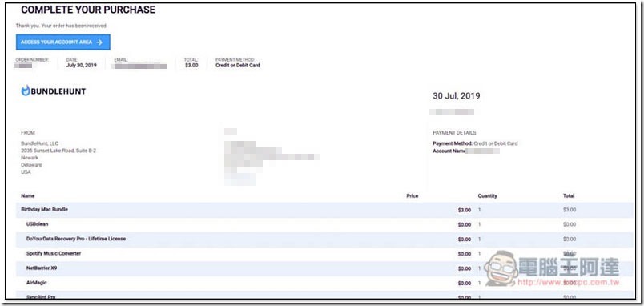Click the Credit or Debit Card payment method
644x306 pixels.
pos(238,66)
